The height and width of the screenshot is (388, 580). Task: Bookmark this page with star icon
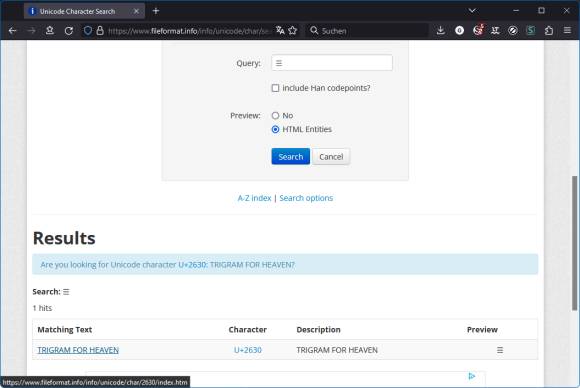293,31
